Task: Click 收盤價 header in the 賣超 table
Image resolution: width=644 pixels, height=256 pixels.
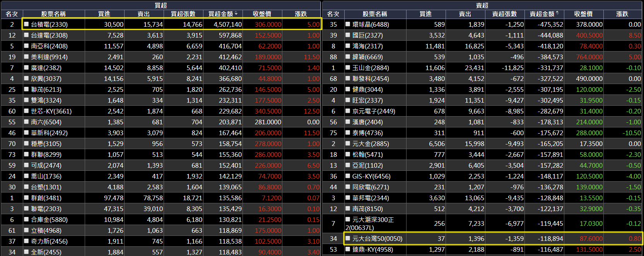Action: (583, 14)
